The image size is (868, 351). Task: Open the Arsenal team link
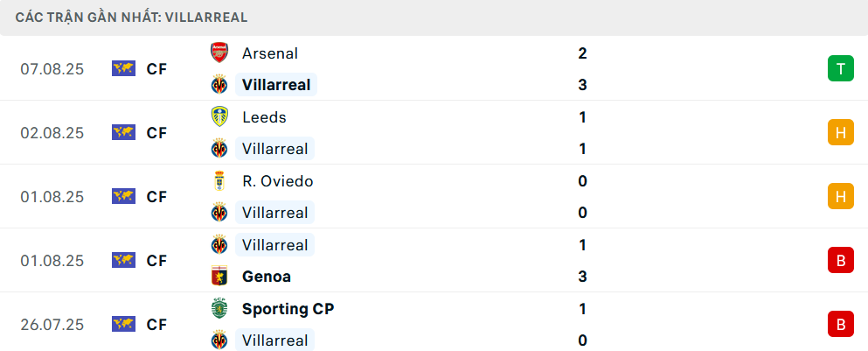pyautogui.click(x=270, y=53)
